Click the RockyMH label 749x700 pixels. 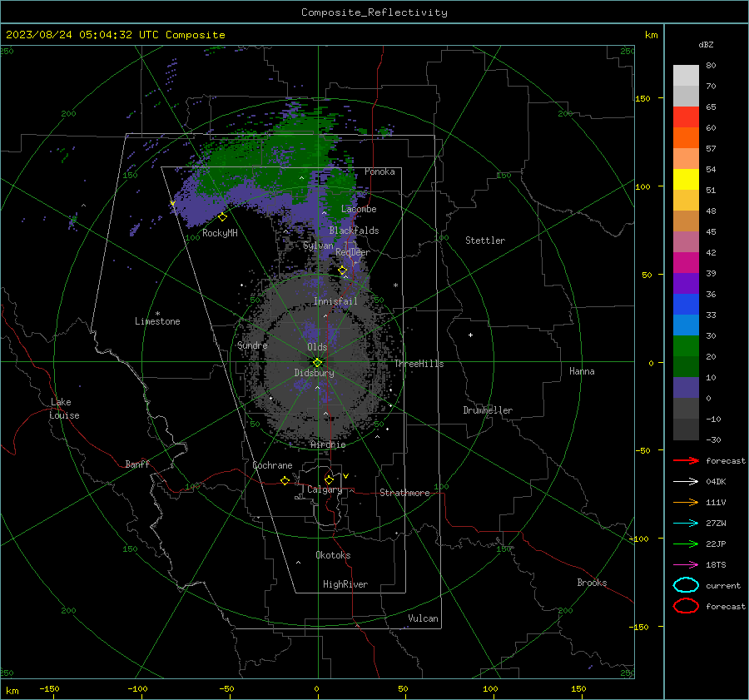pyautogui.click(x=220, y=233)
